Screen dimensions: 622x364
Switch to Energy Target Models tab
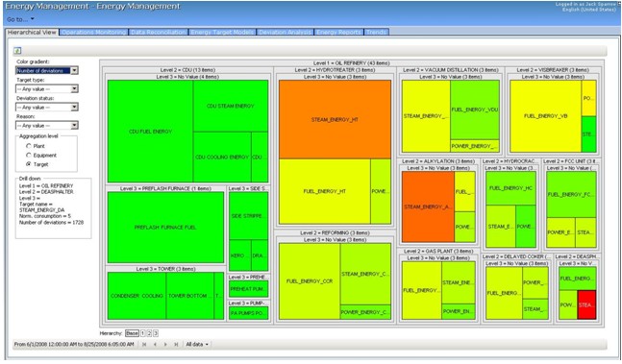(222, 32)
